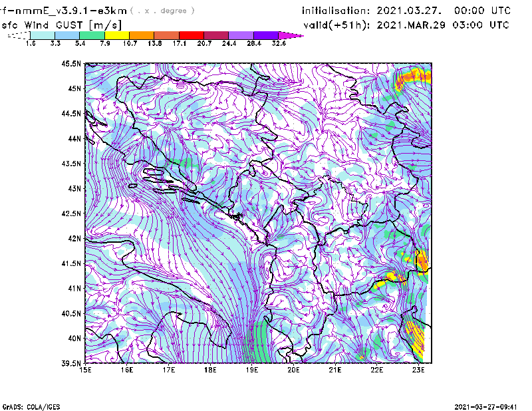
Task: Click the 21E longitude label
Action: point(335,370)
